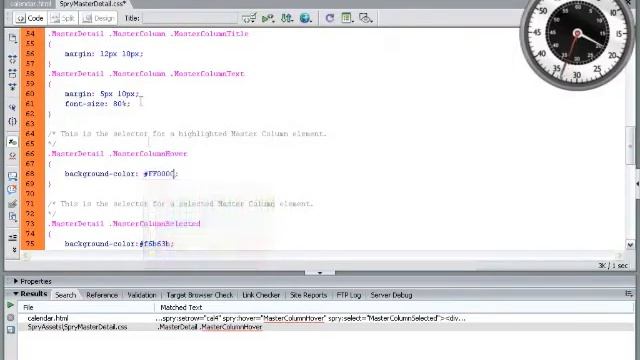
Task: Click the Open documents icon in coding toolbar
Action: click(12, 38)
